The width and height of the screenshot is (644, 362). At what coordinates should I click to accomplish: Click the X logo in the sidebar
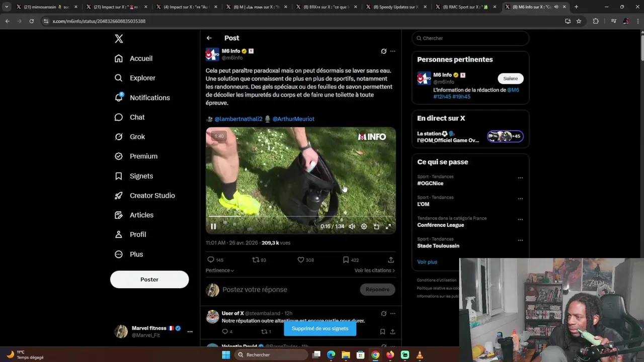(x=119, y=39)
